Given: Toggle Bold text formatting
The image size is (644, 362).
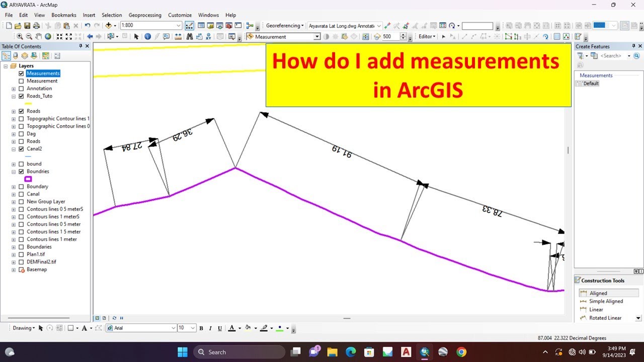Looking at the screenshot, I should [x=201, y=328].
